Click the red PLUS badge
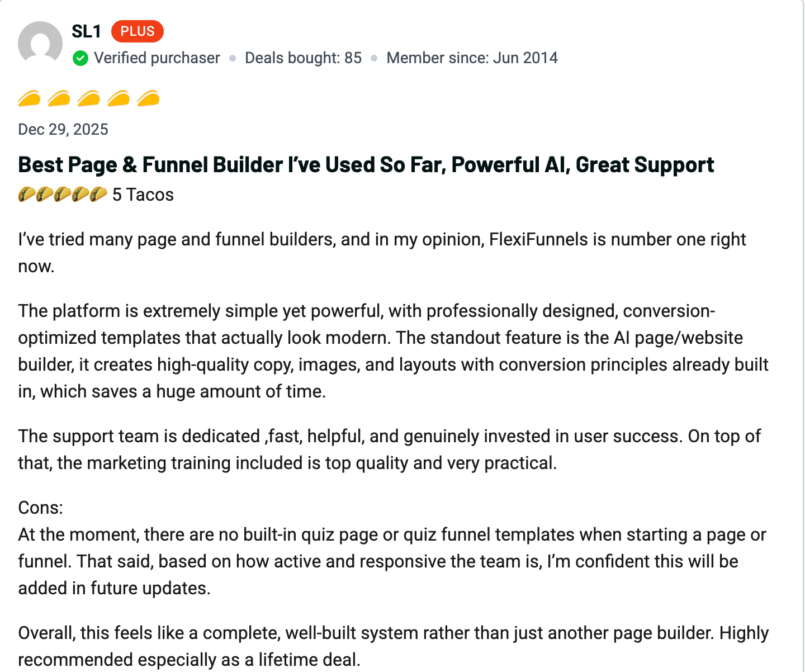 (138, 31)
